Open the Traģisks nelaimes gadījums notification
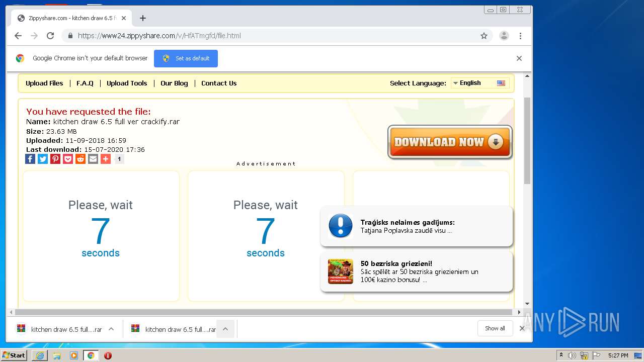The width and height of the screenshot is (644, 362). tap(417, 226)
